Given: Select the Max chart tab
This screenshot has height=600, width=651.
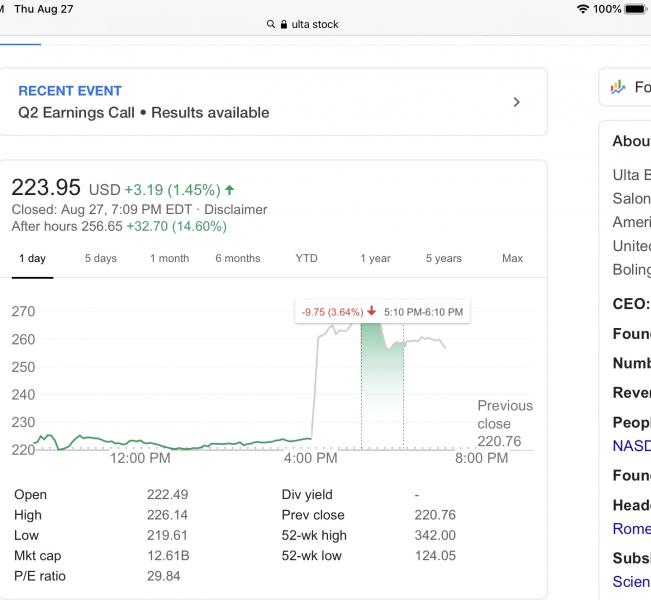Looking at the screenshot, I should (512, 258).
